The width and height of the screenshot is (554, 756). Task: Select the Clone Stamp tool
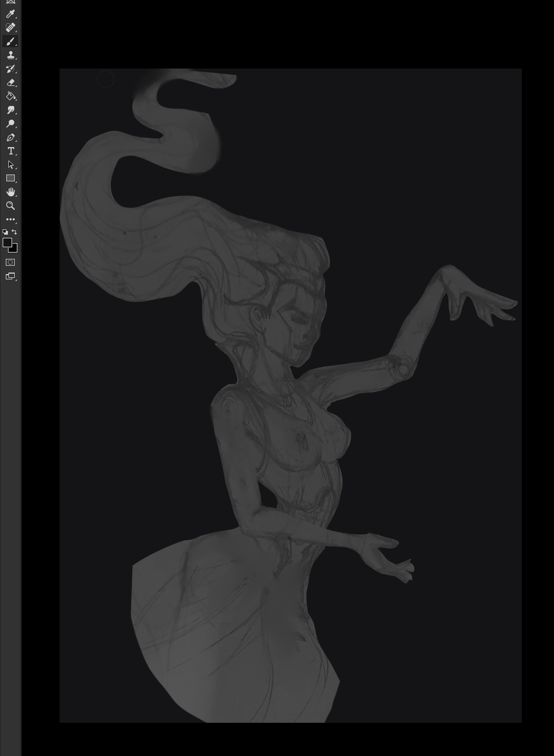click(x=10, y=55)
